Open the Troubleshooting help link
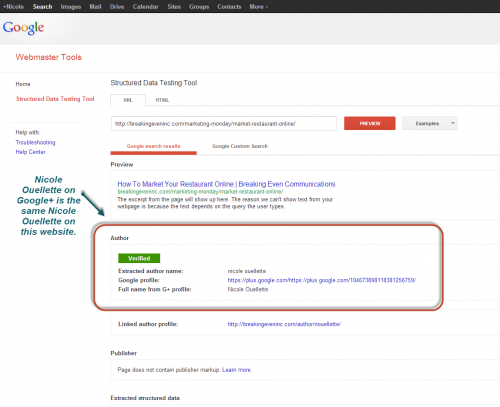500x407 pixels. point(35,142)
